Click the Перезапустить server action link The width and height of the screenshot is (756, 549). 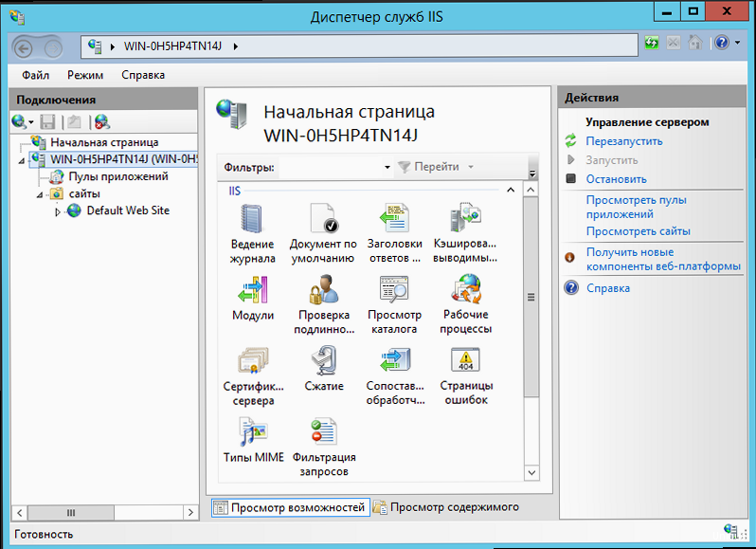(x=623, y=141)
